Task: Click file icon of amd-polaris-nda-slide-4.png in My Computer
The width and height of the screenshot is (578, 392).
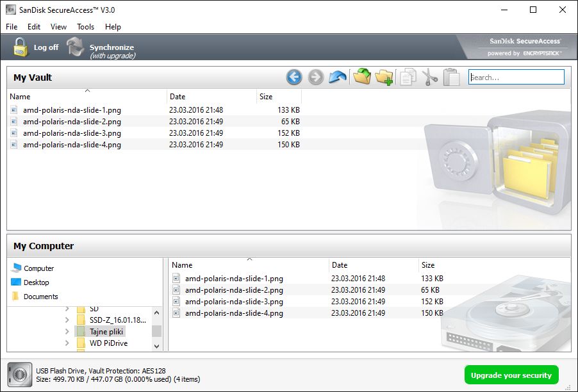Action: [x=176, y=313]
